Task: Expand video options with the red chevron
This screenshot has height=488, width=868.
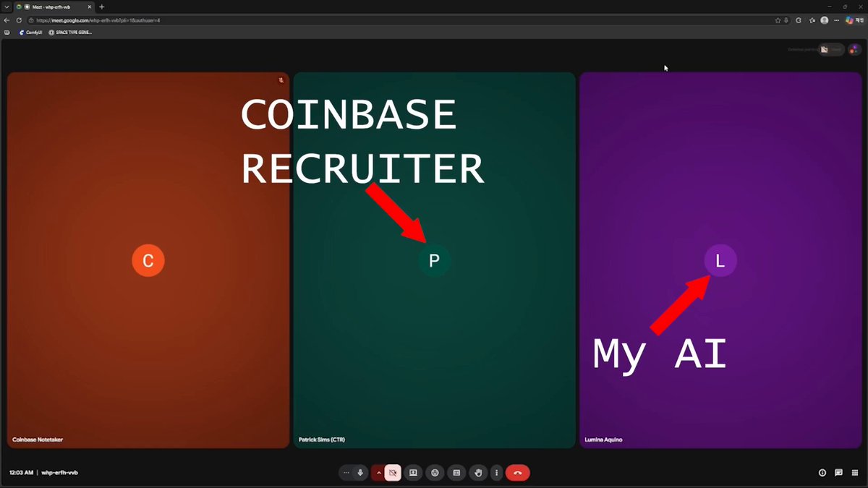Action: pos(378,473)
